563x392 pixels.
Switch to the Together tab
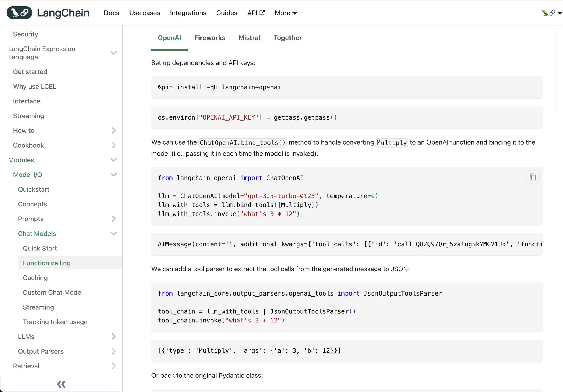(x=288, y=38)
